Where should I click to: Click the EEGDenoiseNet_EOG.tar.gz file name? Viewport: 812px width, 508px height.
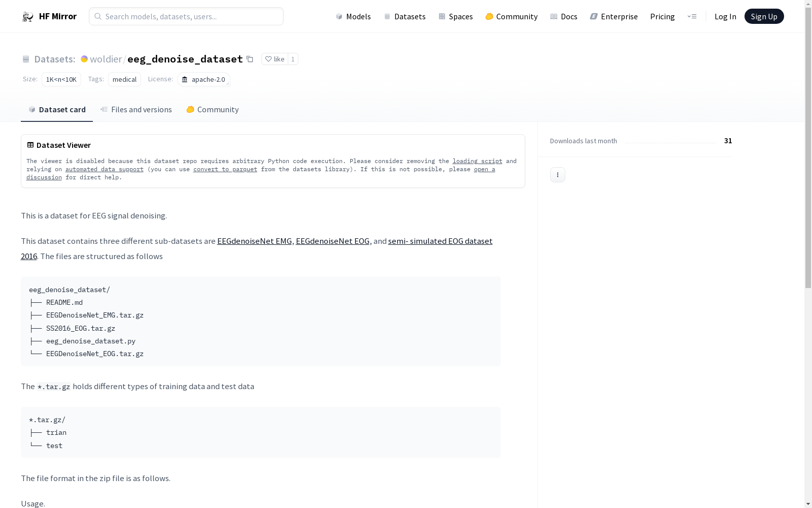(x=95, y=354)
